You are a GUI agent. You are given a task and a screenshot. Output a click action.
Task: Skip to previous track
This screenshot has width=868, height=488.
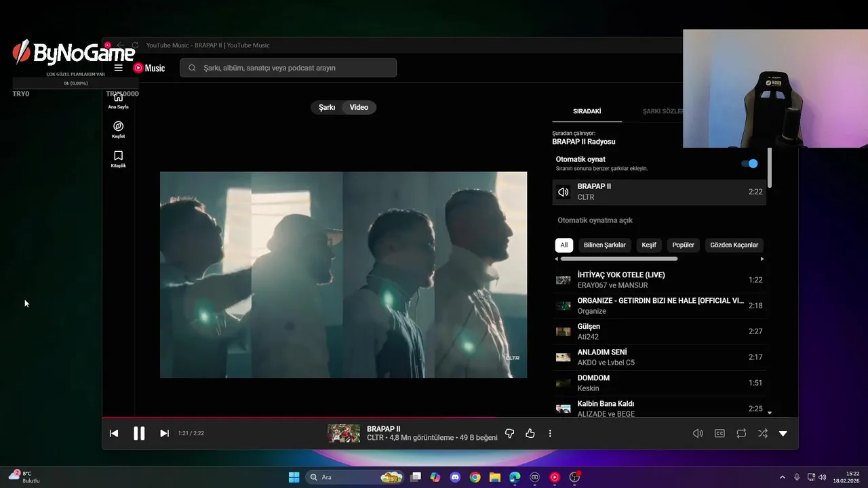click(114, 433)
